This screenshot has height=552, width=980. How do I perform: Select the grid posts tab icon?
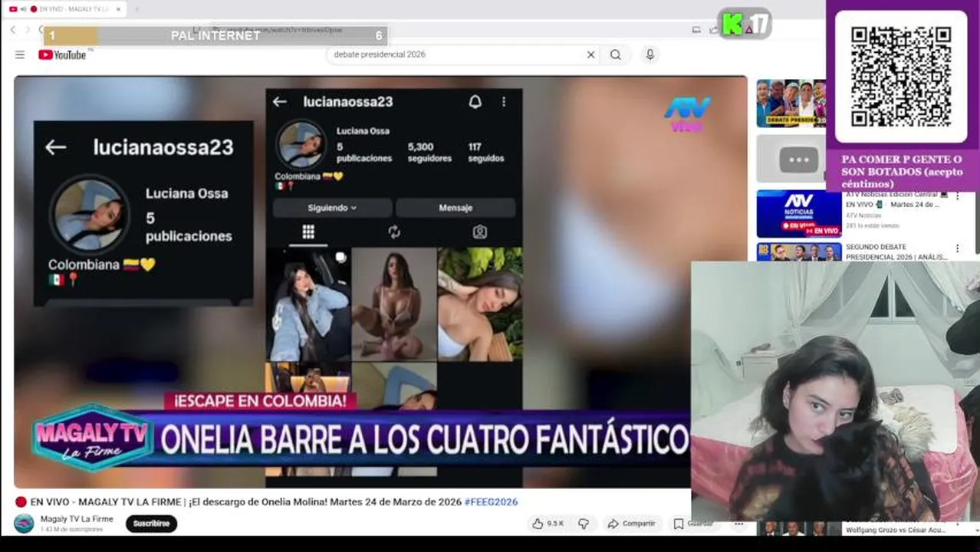coord(308,232)
